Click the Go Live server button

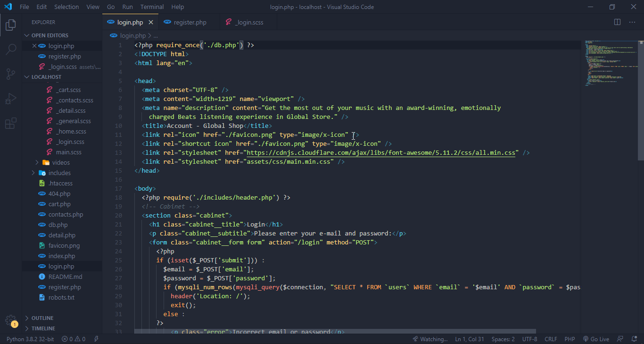596,339
